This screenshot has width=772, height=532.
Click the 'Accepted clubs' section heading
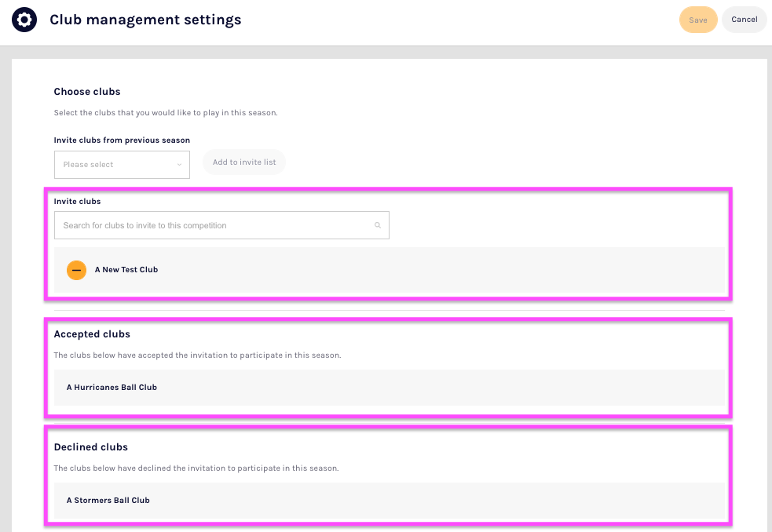92,334
